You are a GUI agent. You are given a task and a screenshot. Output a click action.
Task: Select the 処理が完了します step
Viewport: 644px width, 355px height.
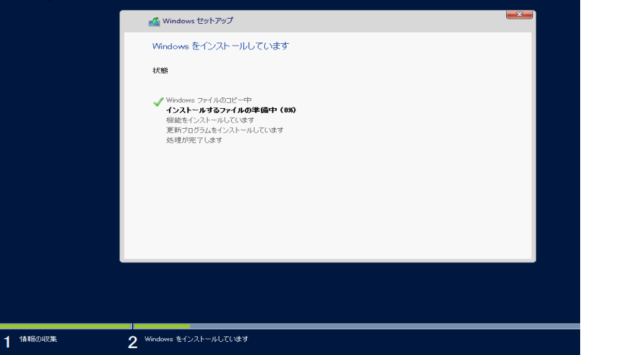point(194,140)
